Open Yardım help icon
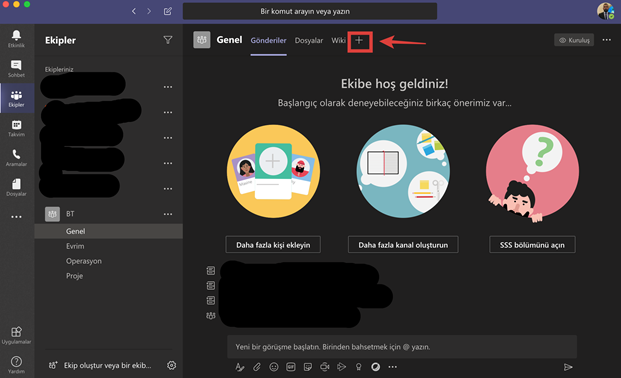 coord(16,365)
